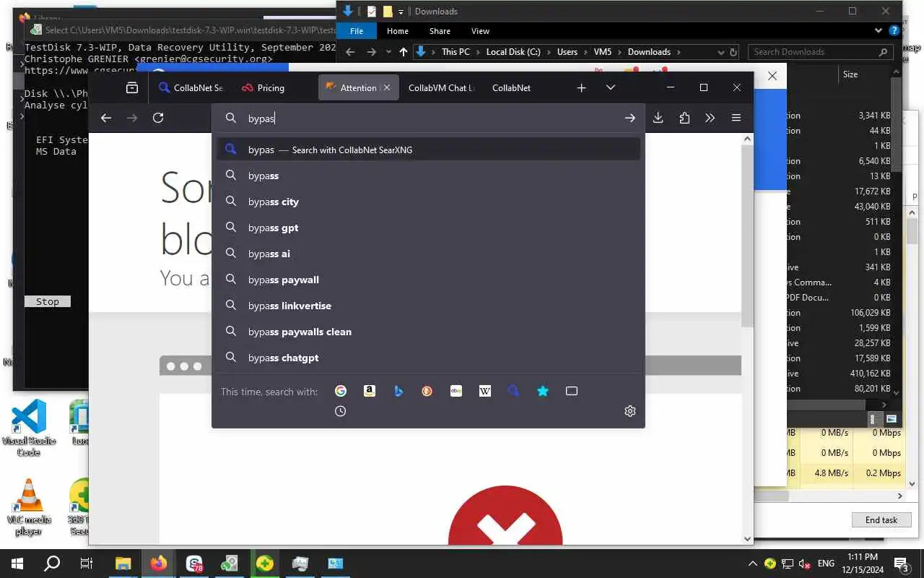Choose the "bypass paywalls clean" suggestion
924x578 pixels.
[x=428, y=332]
